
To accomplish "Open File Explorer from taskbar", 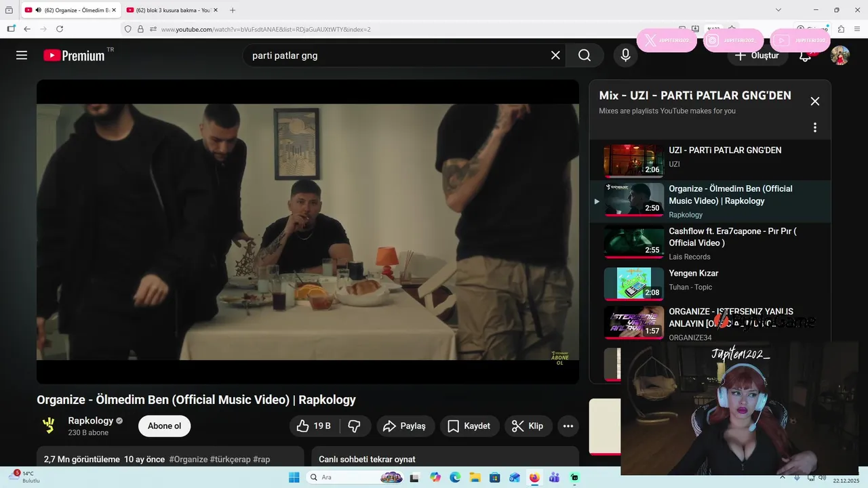I will click(475, 477).
